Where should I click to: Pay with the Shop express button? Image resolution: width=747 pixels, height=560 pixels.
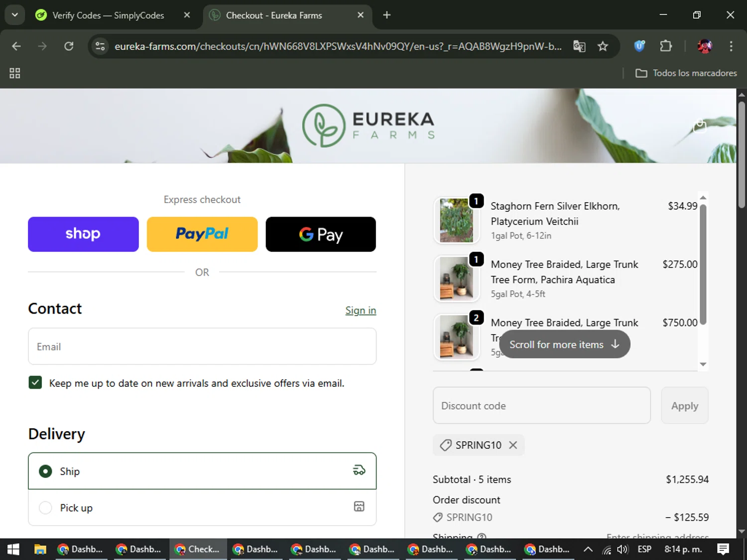[x=83, y=234]
